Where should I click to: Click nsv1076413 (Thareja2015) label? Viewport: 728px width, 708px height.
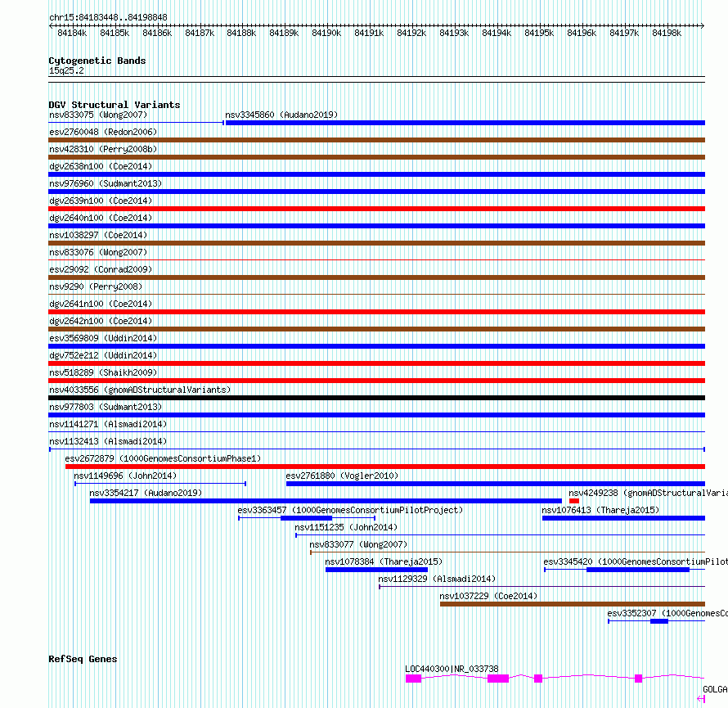click(600, 510)
